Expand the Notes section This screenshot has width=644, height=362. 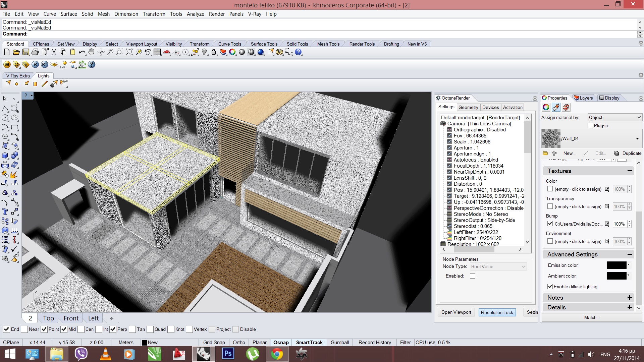point(630,298)
